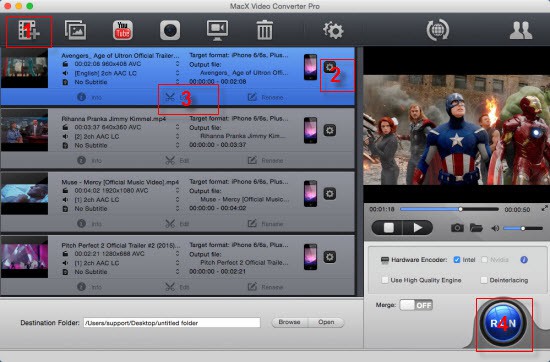Click the globe update check icon
The height and width of the screenshot is (362, 550).
[x=437, y=30]
